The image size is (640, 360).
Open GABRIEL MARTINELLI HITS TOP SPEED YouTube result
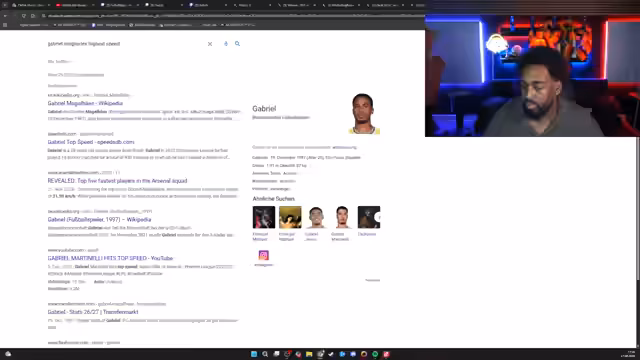(110, 258)
